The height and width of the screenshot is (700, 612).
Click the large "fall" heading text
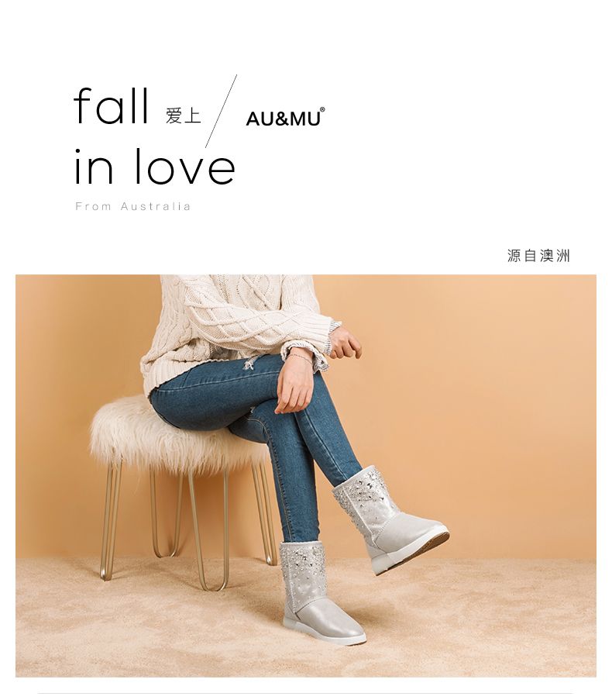[111, 105]
